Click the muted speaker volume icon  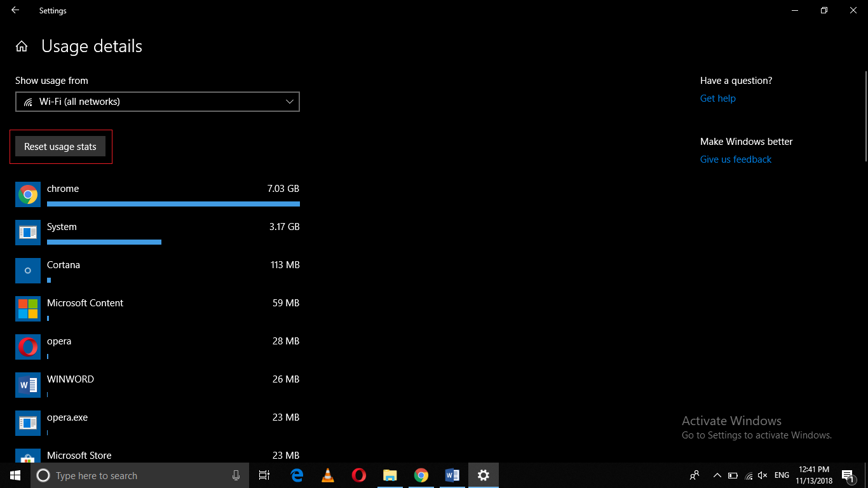[763, 475]
